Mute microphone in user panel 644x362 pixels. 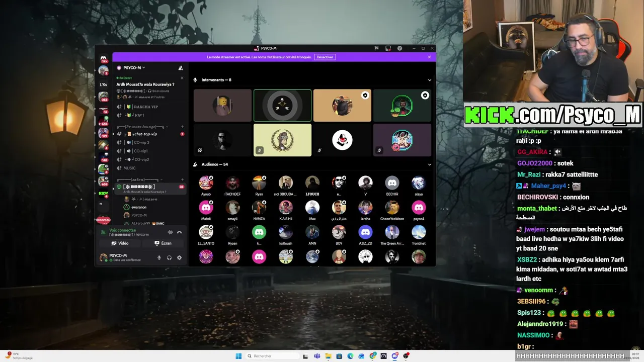point(159,257)
